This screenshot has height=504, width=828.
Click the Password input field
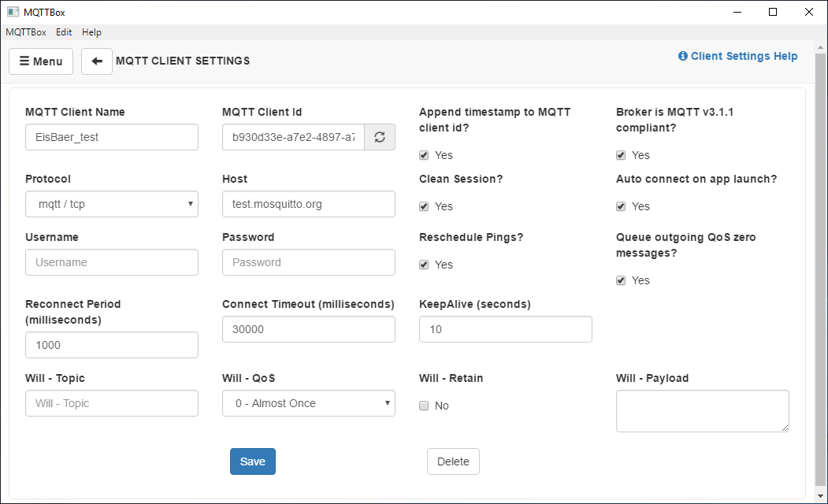click(309, 262)
